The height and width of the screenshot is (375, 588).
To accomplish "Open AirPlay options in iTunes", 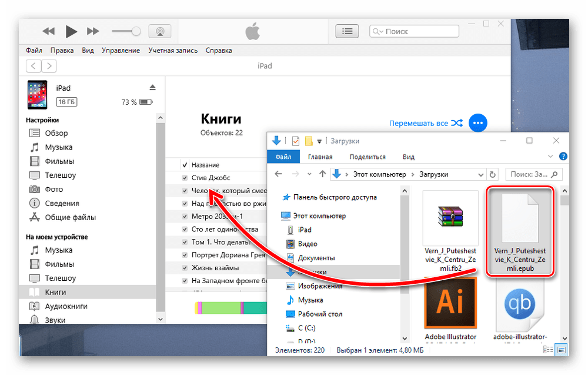I will coord(160,31).
